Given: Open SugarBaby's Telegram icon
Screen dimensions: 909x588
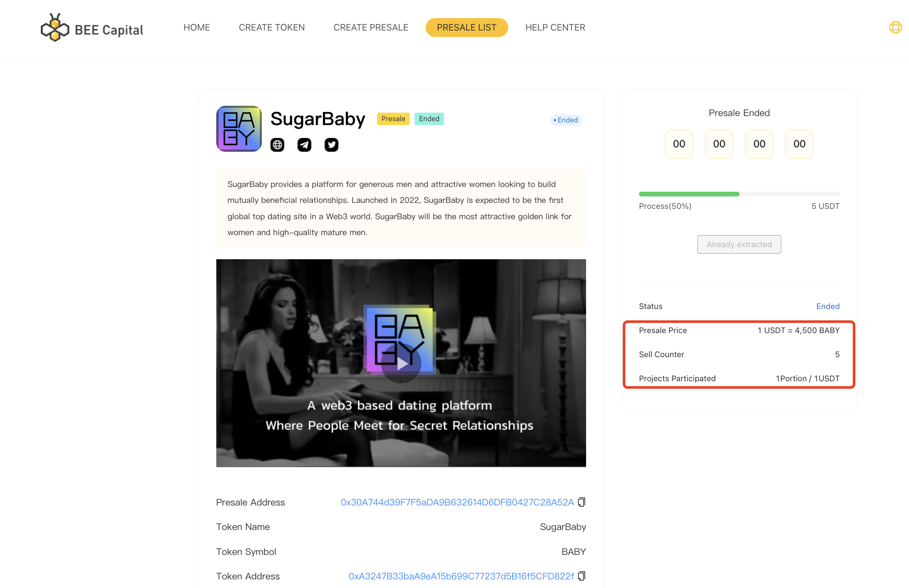Looking at the screenshot, I should [304, 145].
